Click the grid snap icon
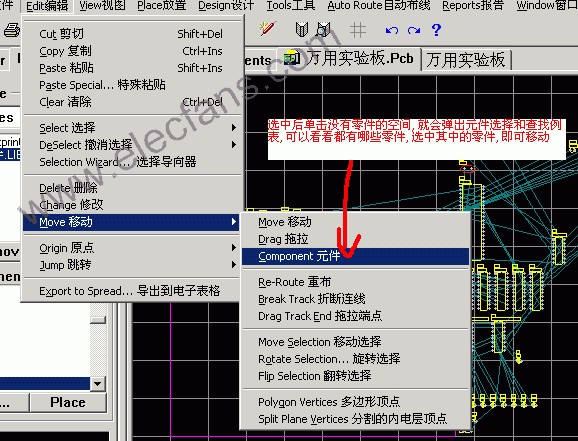 (x=358, y=30)
